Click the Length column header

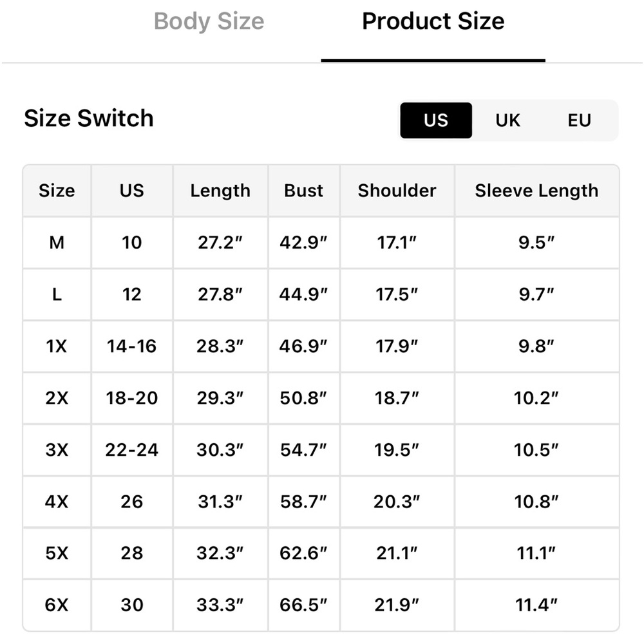pyautogui.click(x=220, y=191)
